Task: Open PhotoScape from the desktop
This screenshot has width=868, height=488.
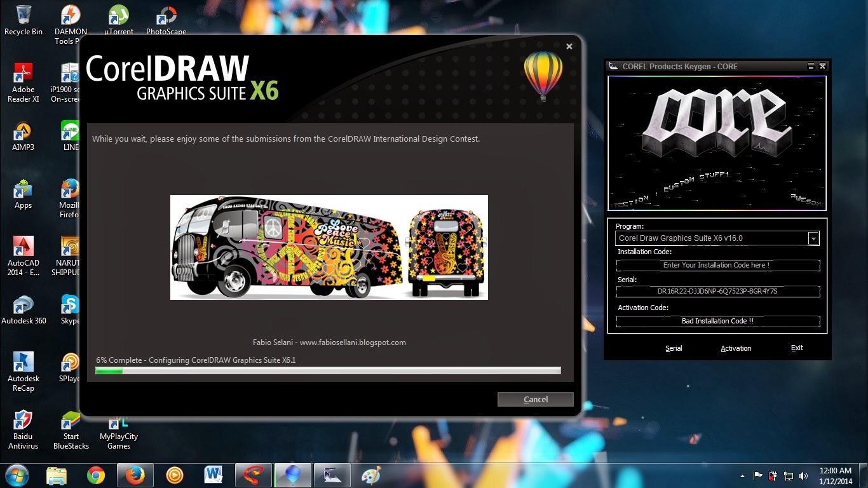Action: [x=166, y=16]
